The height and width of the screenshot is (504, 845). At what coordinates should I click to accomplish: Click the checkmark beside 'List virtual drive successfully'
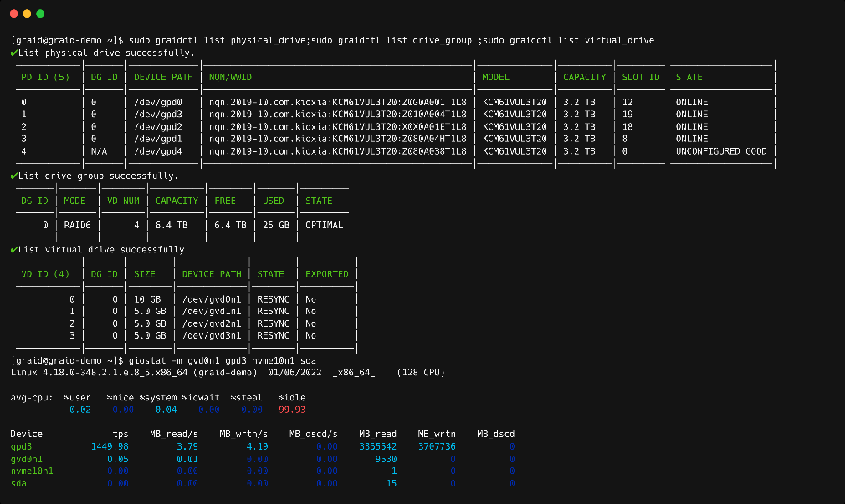coord(15,248)
